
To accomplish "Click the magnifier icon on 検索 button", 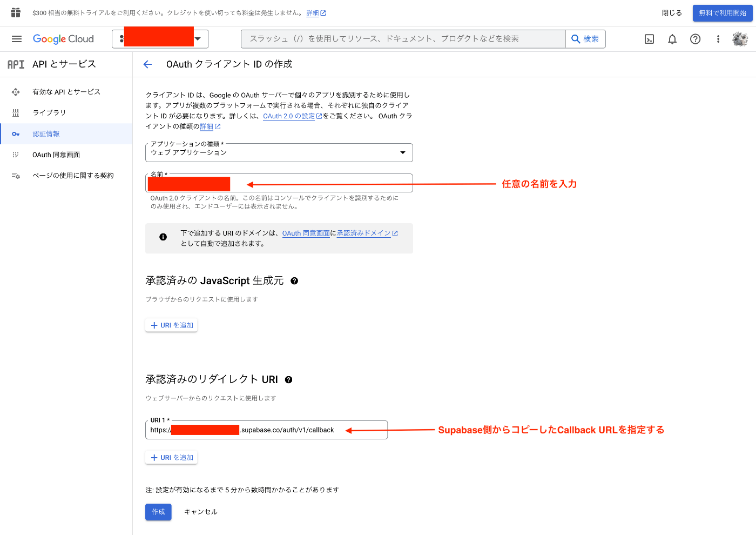I will tap(576, 39).
